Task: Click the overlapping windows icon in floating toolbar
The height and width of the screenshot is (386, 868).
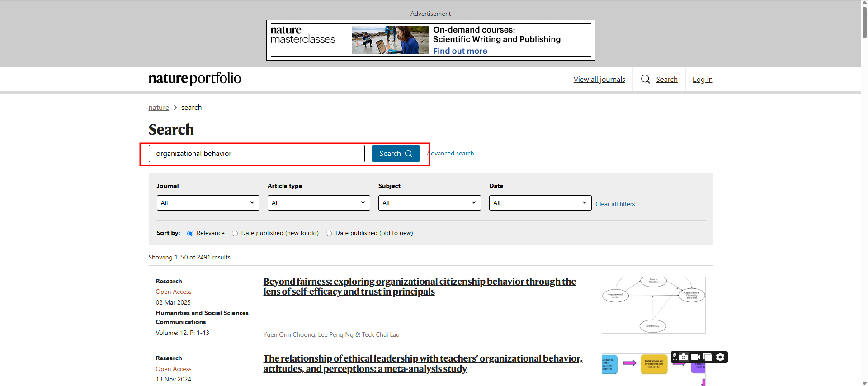Action: 708,357
